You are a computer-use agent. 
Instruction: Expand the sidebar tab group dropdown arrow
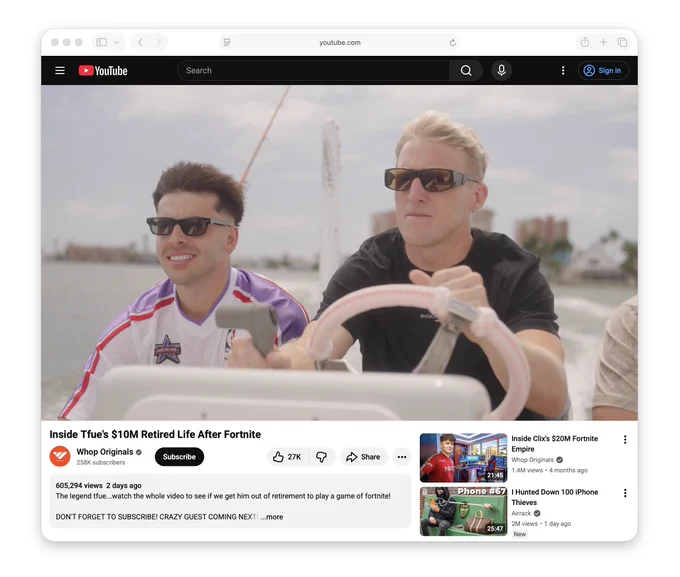[x=116, y=42]
